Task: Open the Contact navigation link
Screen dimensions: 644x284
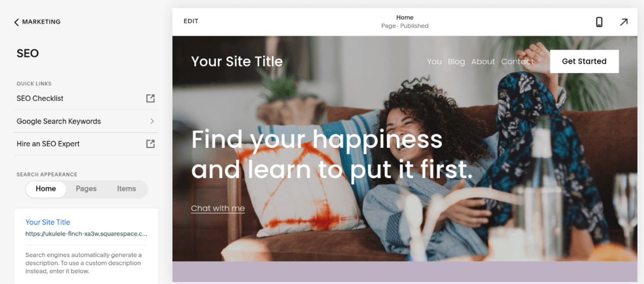Action: point(517,62)
